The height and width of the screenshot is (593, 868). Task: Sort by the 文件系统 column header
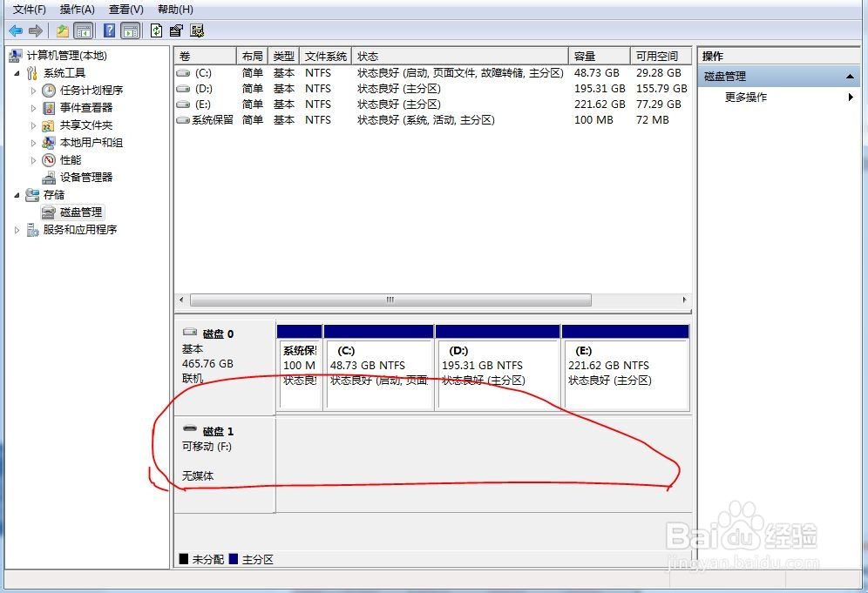[x=326, y=57]
